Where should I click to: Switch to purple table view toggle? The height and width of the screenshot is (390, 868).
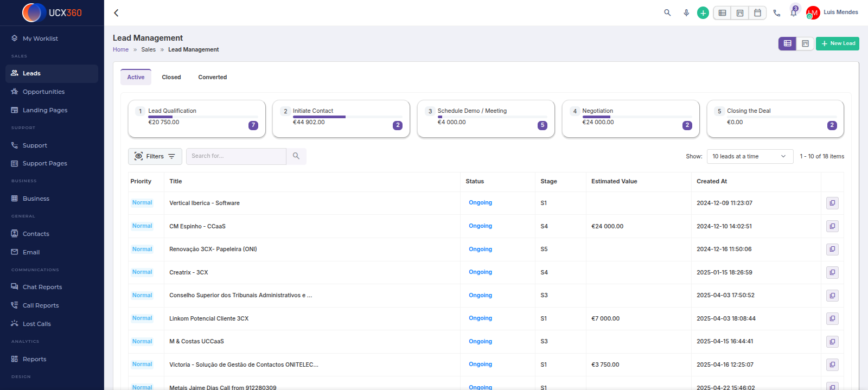pos(787,43)
